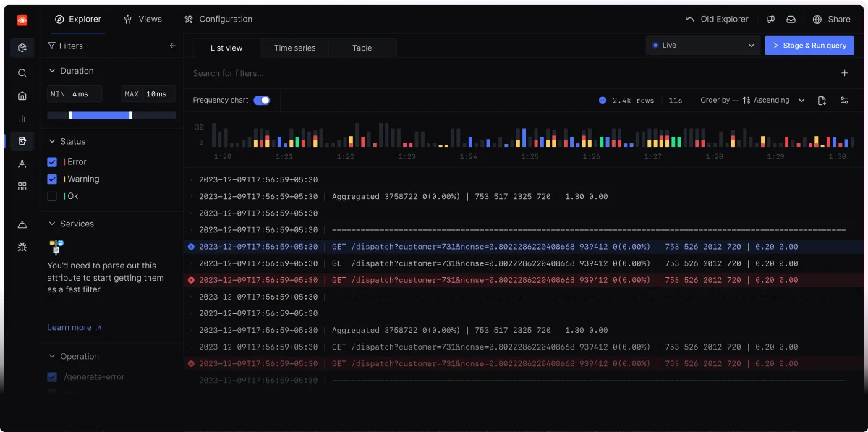
Task: Check the Ok status filter
Action: point(51,195)
